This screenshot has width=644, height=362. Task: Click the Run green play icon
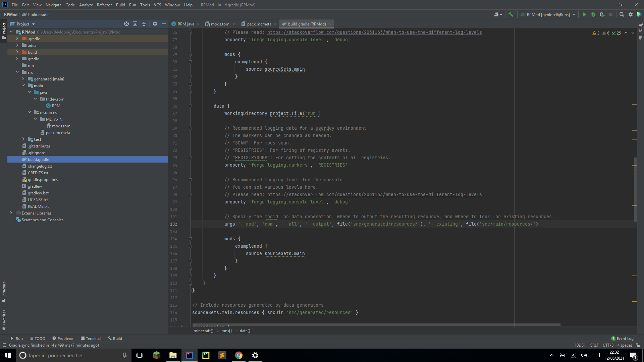(585, 15)
